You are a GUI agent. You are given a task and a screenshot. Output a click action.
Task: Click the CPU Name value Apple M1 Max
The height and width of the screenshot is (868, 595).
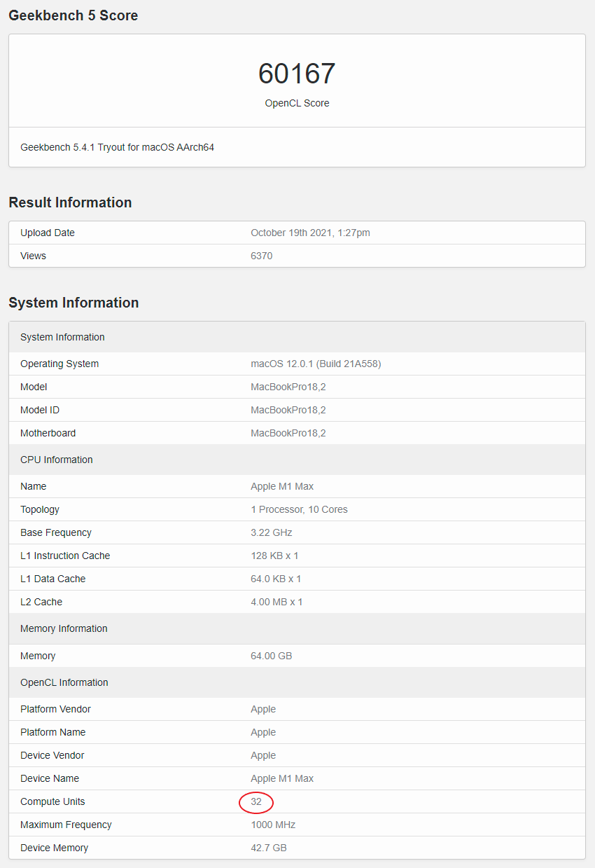(282, 486)
